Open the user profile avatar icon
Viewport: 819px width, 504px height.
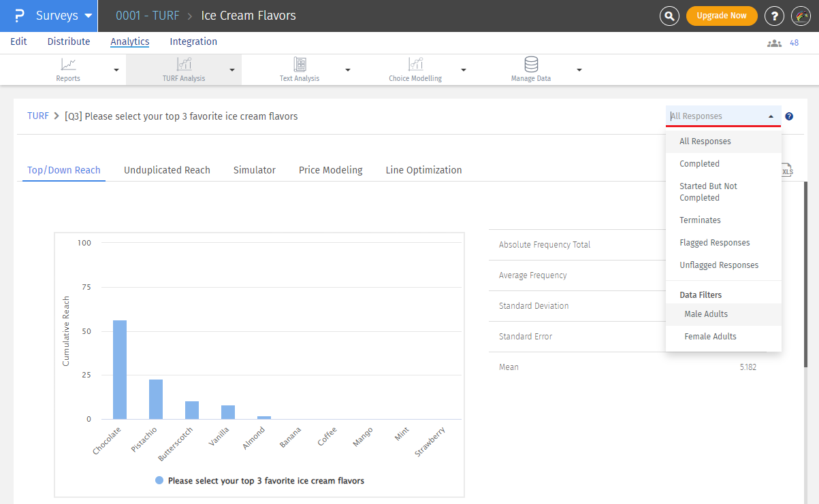point(801,16)
